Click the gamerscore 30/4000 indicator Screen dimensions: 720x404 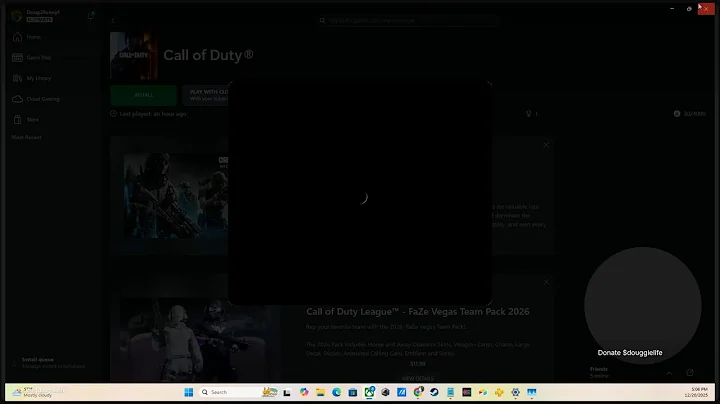[x=690, y=113]
